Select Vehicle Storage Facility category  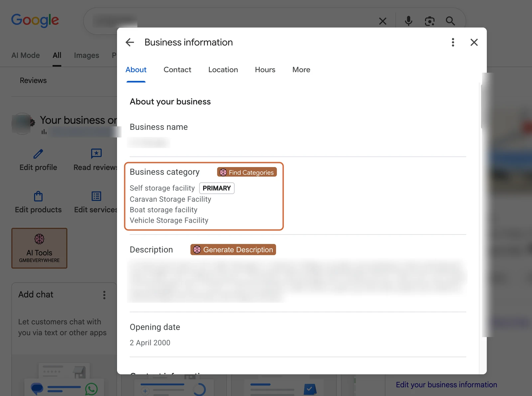tap(169, 220)
